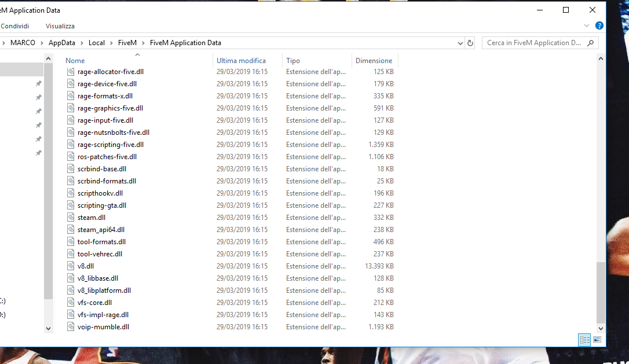Select scripthookv.dll in the file list
This screenshot has width=629, height=364.
tap(99, 193)
